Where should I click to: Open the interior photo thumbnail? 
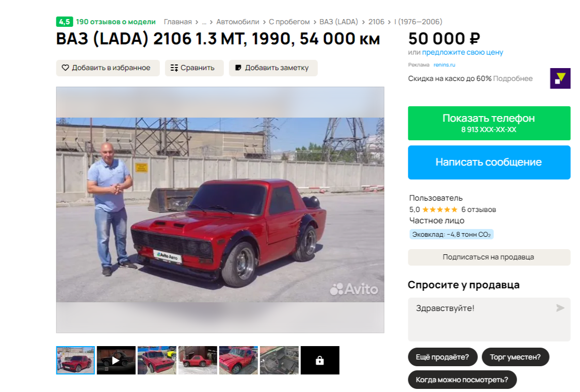tap(279, 360)
